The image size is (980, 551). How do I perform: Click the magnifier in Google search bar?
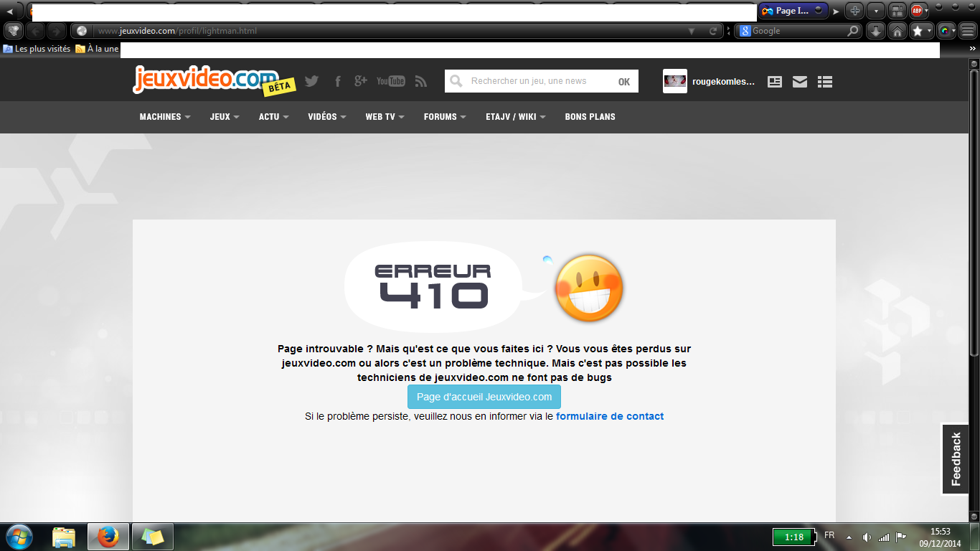(x=853, y=31)
